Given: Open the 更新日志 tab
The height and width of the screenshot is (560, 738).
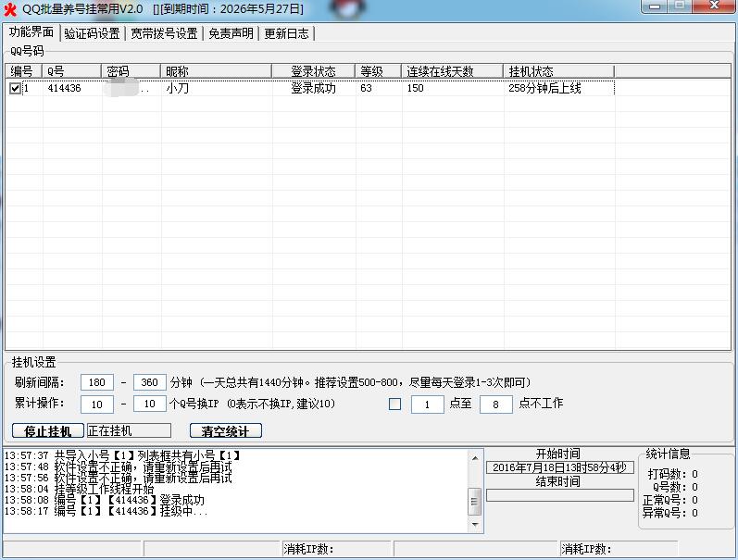Looking at the screenshot, I should [x=286, y=33].
